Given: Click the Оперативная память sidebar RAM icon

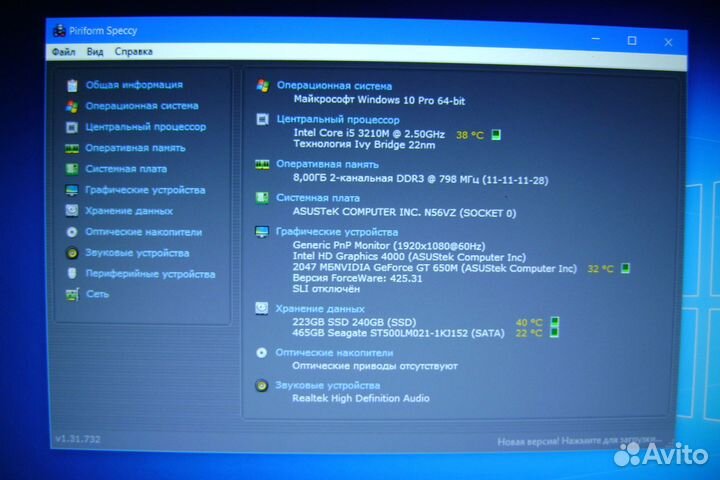Looking at the screenshot, I should [x=72, y=148].
